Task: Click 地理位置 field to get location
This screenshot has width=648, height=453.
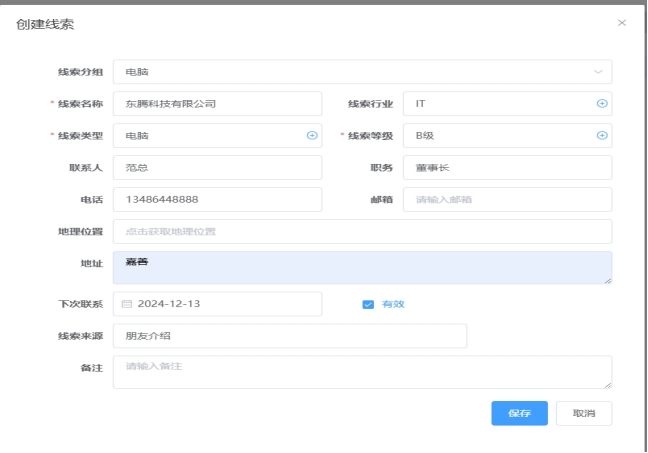Action: pyautogui.click(x=362, y=232)
